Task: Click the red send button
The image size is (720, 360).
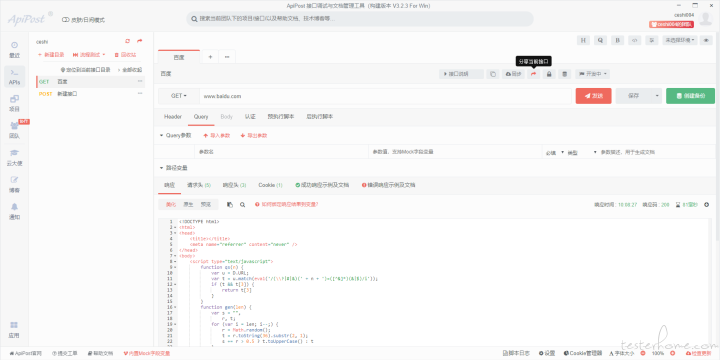Action: 593,96
